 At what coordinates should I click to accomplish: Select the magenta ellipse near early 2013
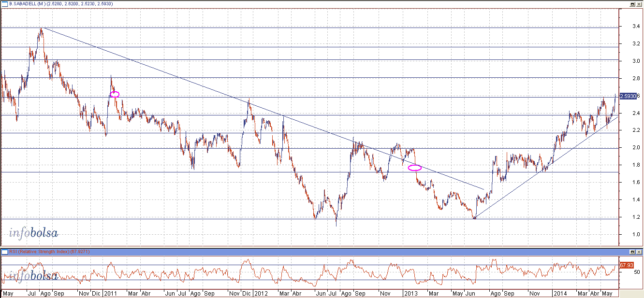415,168
